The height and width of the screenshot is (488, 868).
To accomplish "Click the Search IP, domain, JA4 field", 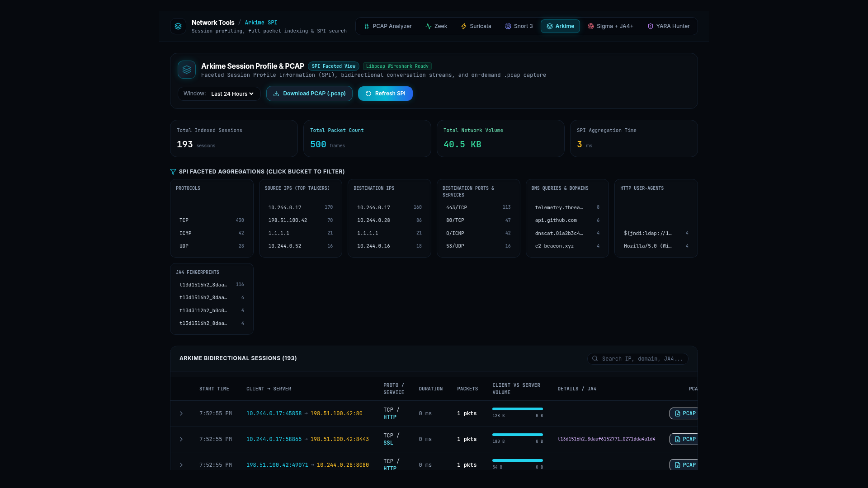I will [x=638, y=359].
